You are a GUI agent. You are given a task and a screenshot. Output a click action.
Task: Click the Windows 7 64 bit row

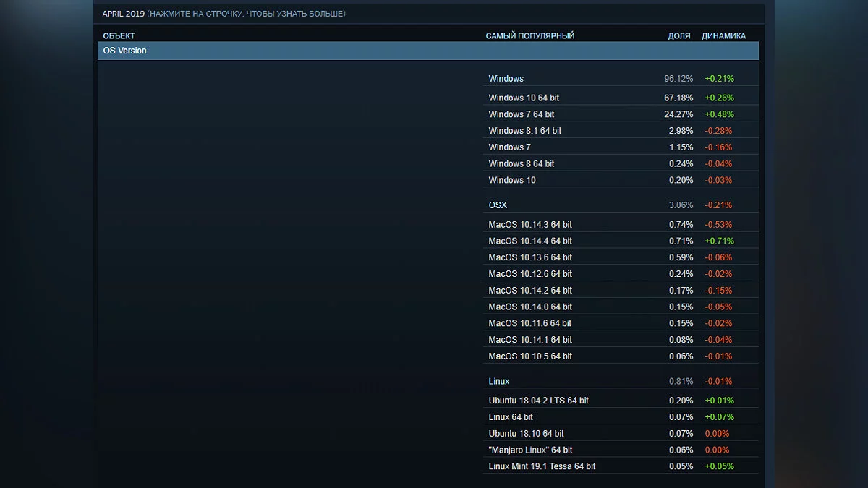pyautogui.click(x=621, y=114)
